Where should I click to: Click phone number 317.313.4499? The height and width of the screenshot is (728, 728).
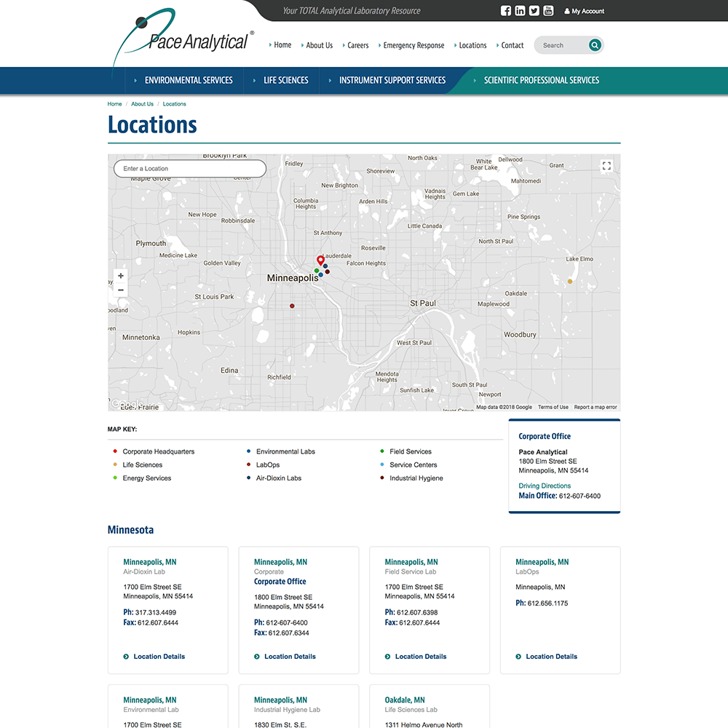point(156,612)
